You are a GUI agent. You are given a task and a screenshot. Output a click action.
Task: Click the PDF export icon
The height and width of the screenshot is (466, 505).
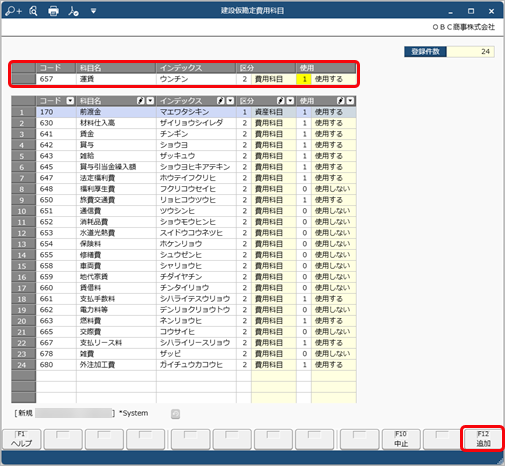pos(73,11)
